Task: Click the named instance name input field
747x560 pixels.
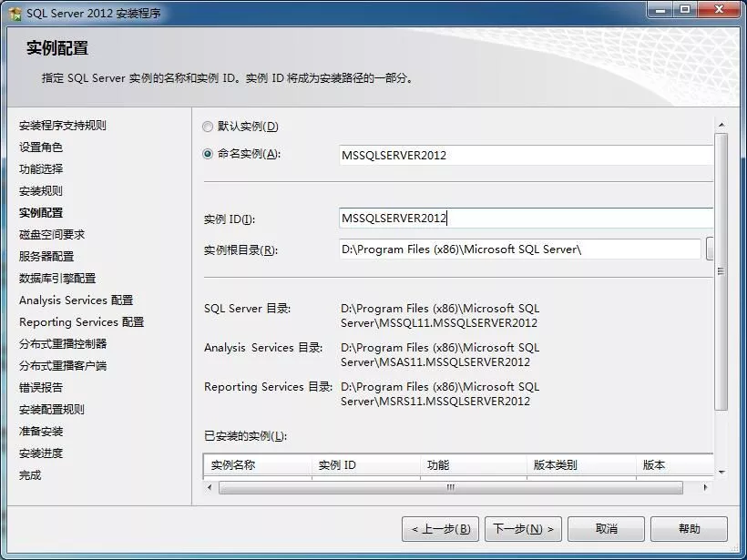Action: [526, 155]
